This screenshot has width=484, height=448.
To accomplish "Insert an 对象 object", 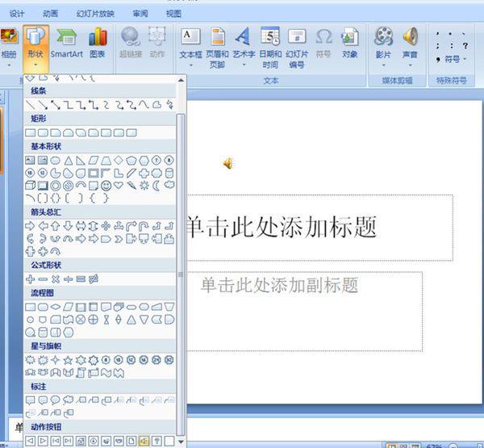I will click(x=349, y=44).
